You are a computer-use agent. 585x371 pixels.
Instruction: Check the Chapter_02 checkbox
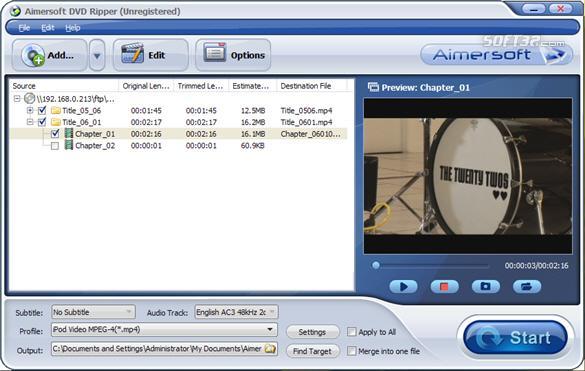[55, 146]
